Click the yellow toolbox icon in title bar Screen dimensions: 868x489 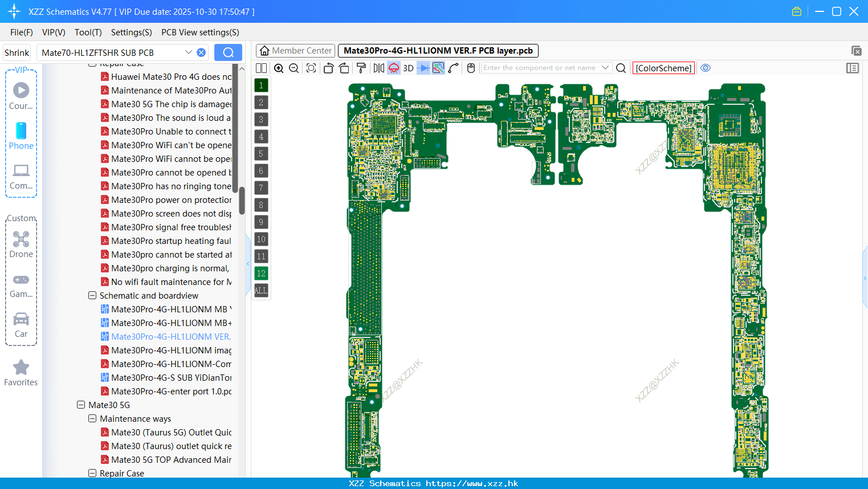point(797,11)
